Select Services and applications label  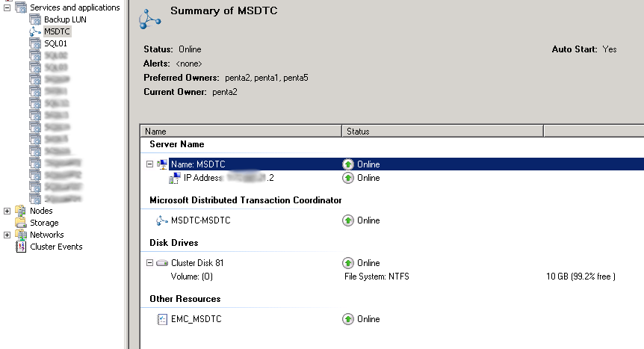pyautogui.click(x=75, y=7)
